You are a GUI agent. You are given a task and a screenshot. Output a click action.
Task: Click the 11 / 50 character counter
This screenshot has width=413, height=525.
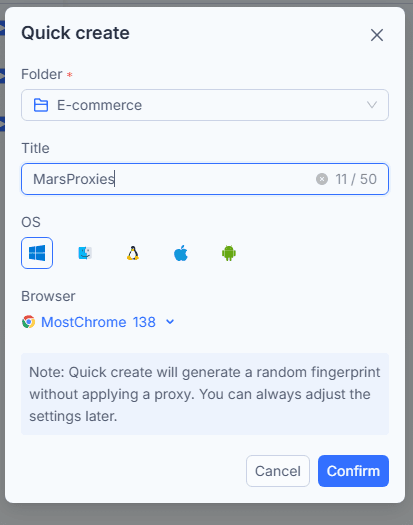(356, 179)
